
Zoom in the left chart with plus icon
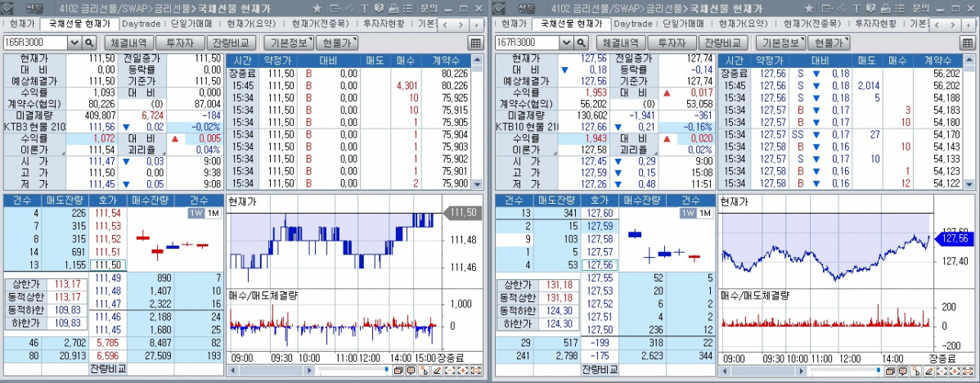[463, 371]
